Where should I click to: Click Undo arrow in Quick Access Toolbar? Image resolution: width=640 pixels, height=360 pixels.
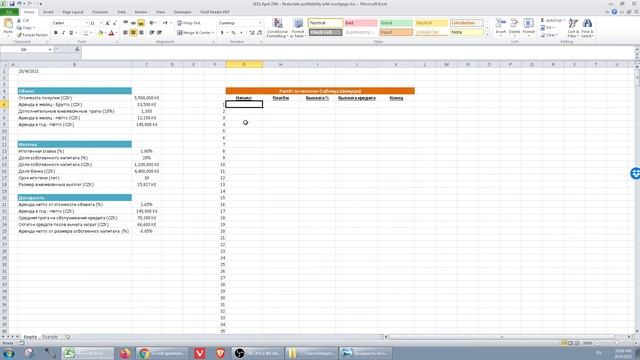click(x=19, y=4)
